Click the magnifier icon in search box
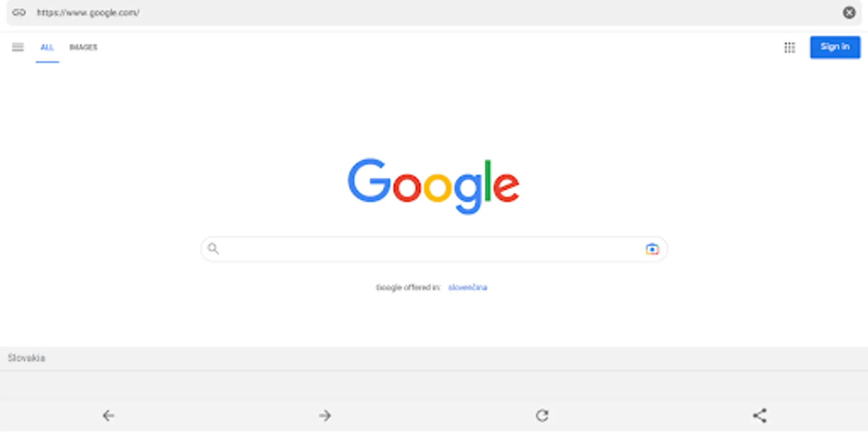The width and height of the screenshot is (868, 434). (x=213, y=249)
